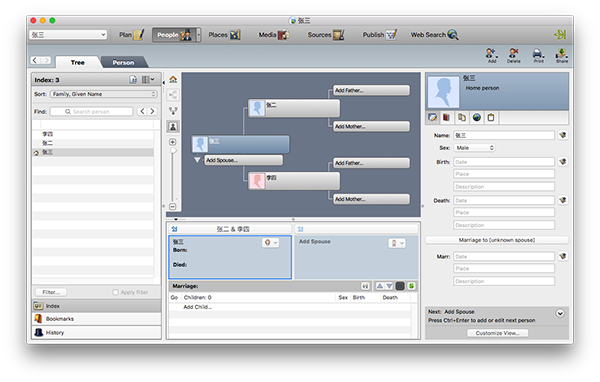600x382 pixels.
Task: Go forward with the history forward arrow
Action: pyautogui.click(x=46, y=60)
